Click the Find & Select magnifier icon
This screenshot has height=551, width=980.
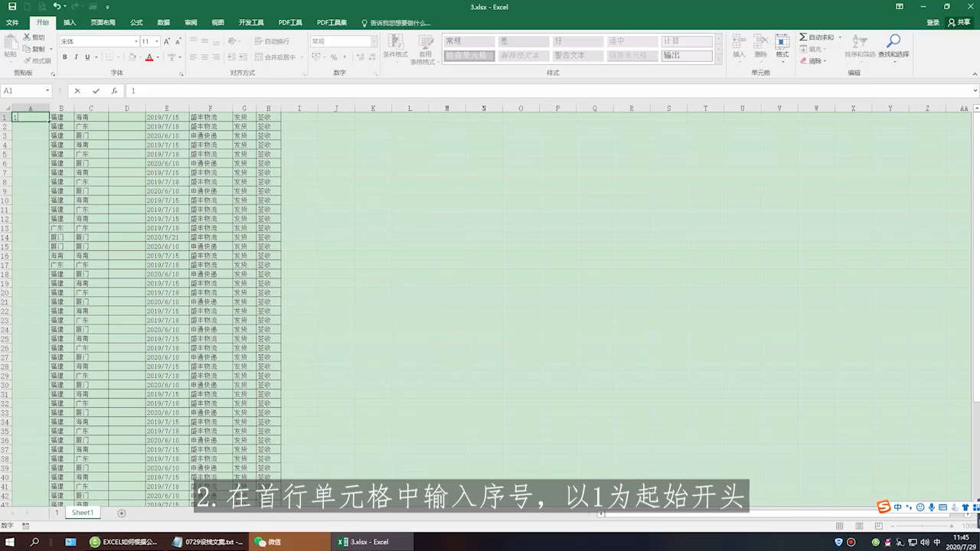[893, 41]
